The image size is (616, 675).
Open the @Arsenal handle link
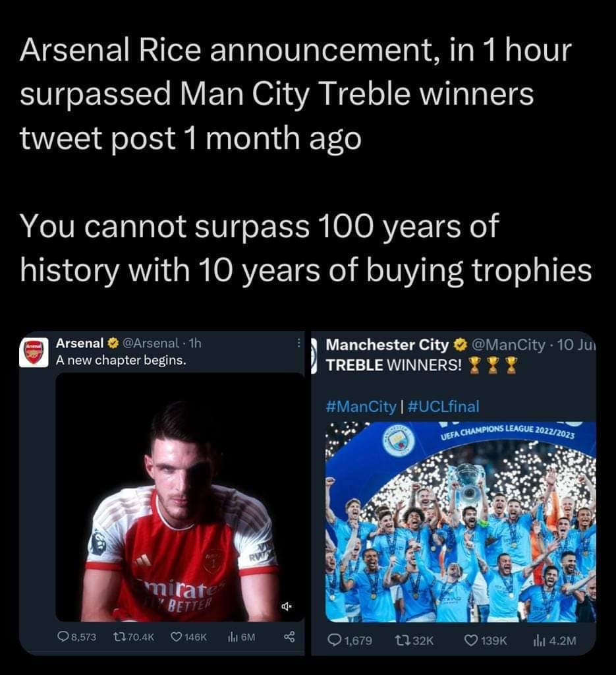click(x=151, y=343)
